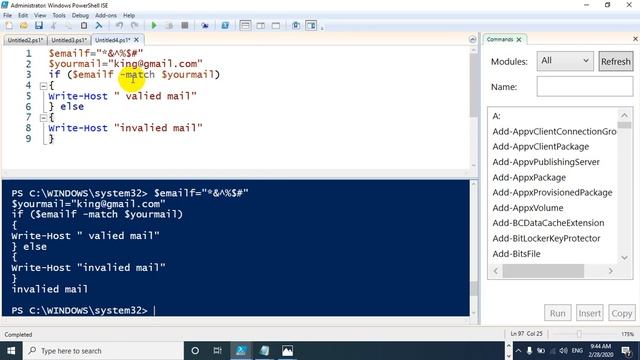
Task: Paste from clipboard toolbar icon
Action: [x=84, y=25]
